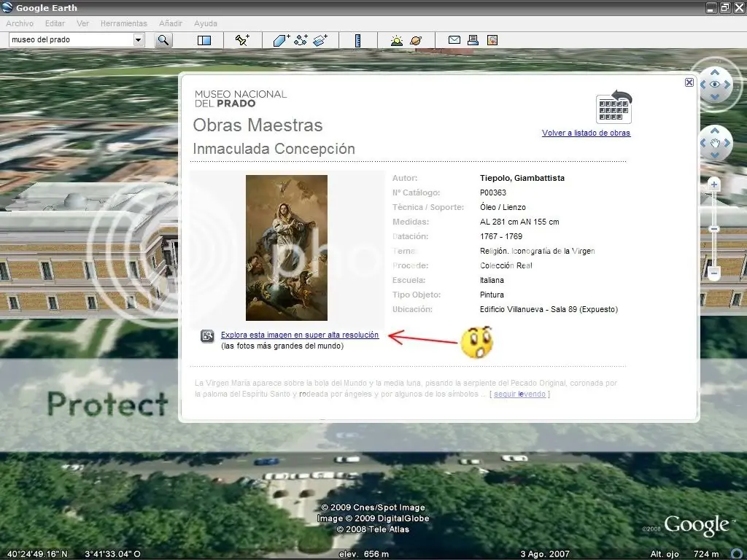
Task: Toggle sunlight across the landscape
Action: [x=396, y=41]
